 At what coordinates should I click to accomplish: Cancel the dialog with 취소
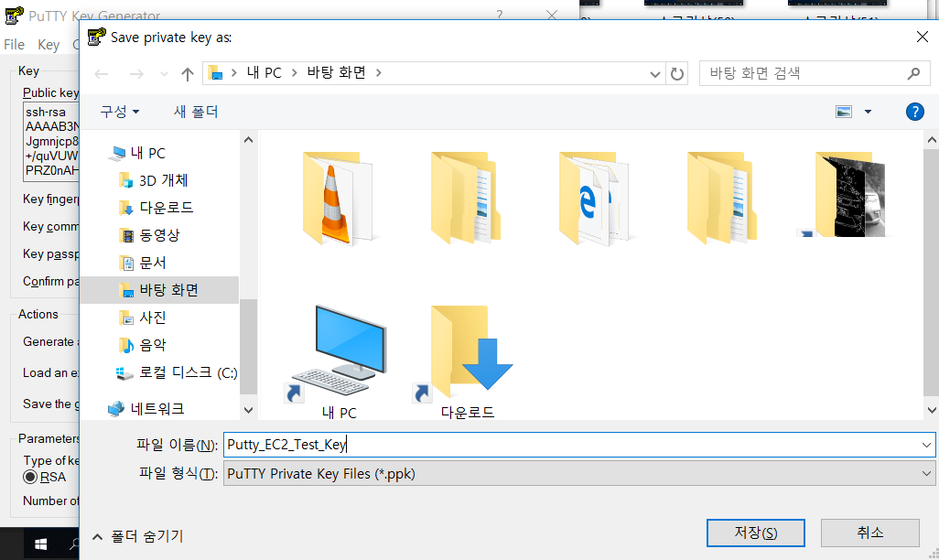pos(869,533)
